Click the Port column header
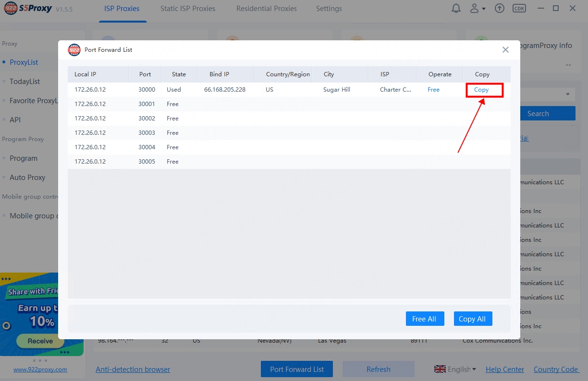 (x=145, y=74)
